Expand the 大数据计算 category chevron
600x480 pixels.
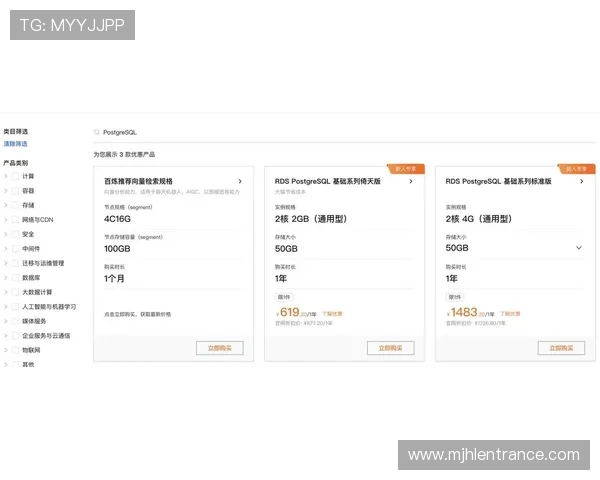5,292
